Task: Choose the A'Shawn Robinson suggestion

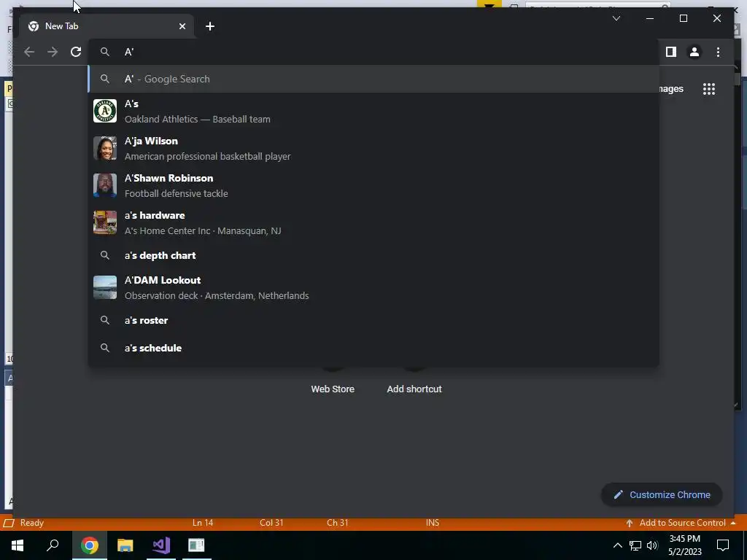Action: [373, 185]
